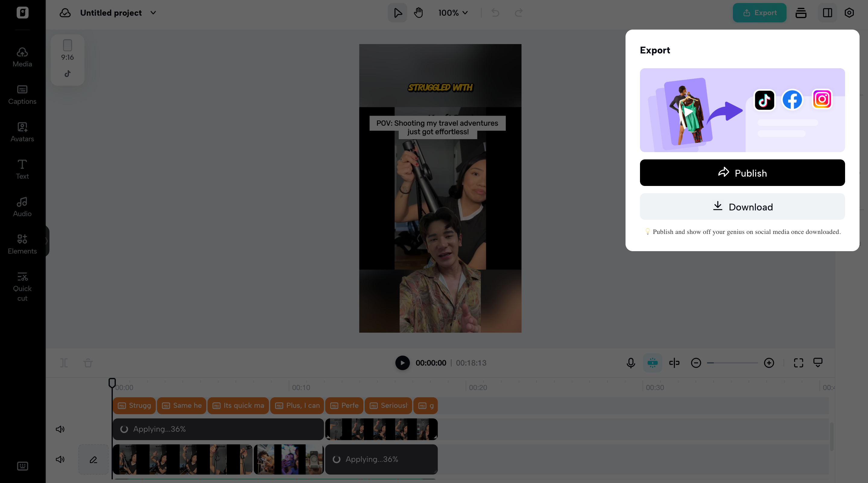The image size is (868, 483).
Task: Open the zoom level 100% dropdown
Action: pyautogui.click(x=453, y=13)
